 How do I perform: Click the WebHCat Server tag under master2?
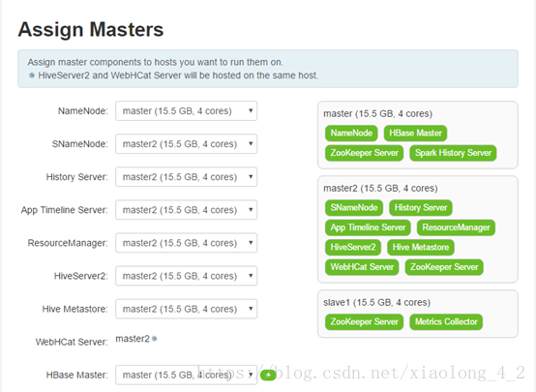tap(362, 267)
